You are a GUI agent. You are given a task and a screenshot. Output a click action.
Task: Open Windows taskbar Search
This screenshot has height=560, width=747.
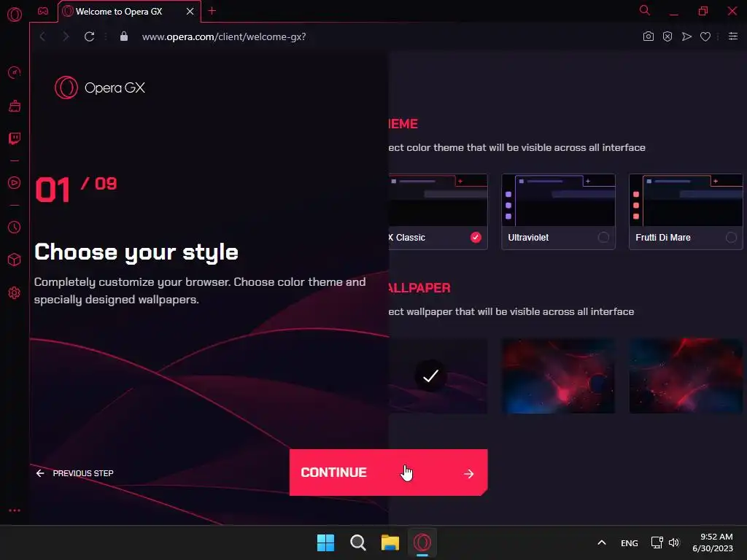click(x=357, y=542)
